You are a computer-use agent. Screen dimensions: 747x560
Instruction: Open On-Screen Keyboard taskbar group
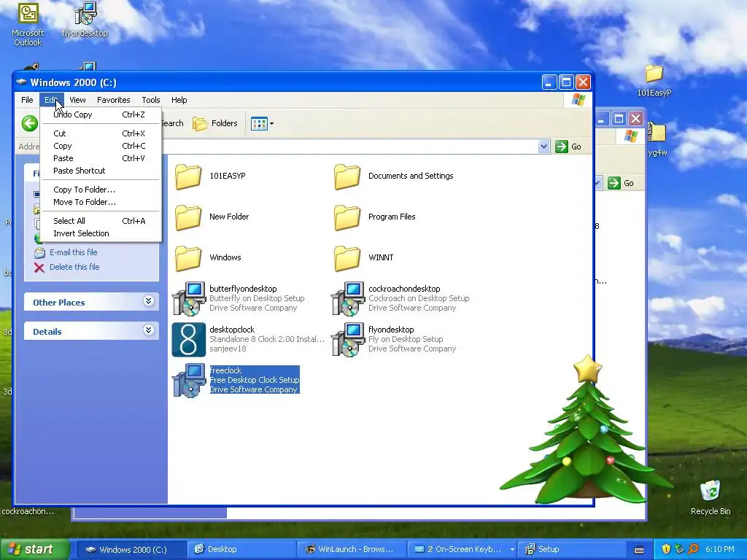point(462,550)
